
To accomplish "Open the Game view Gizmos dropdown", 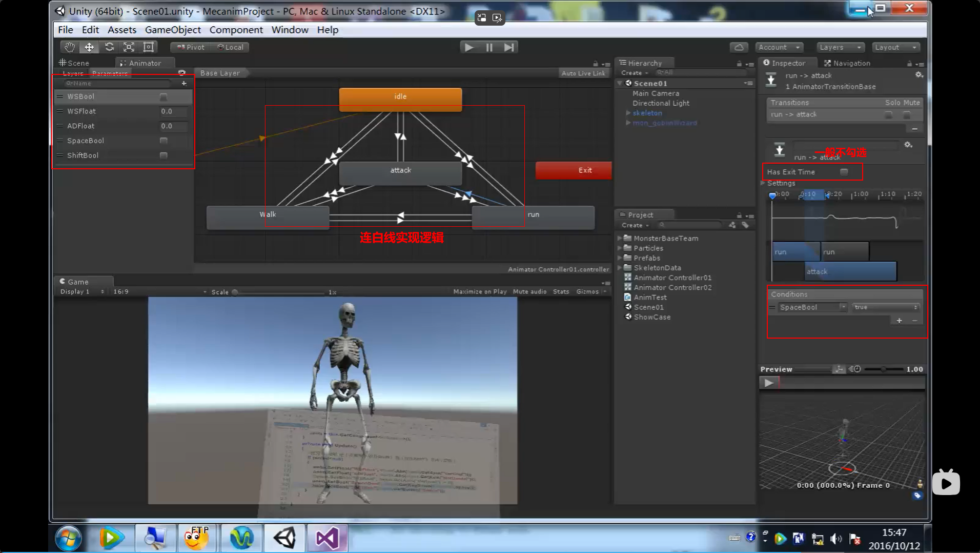I will click(x=591, y=292).
